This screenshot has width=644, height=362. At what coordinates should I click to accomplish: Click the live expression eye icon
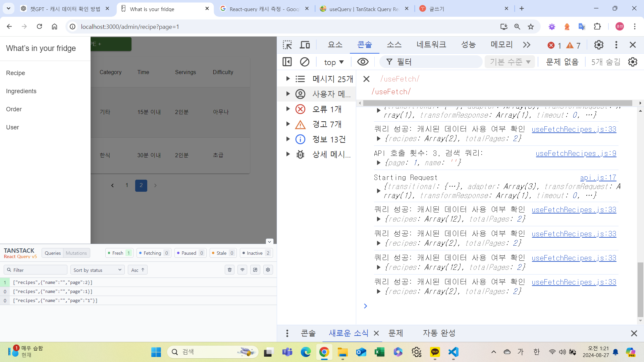coord(363,62)
